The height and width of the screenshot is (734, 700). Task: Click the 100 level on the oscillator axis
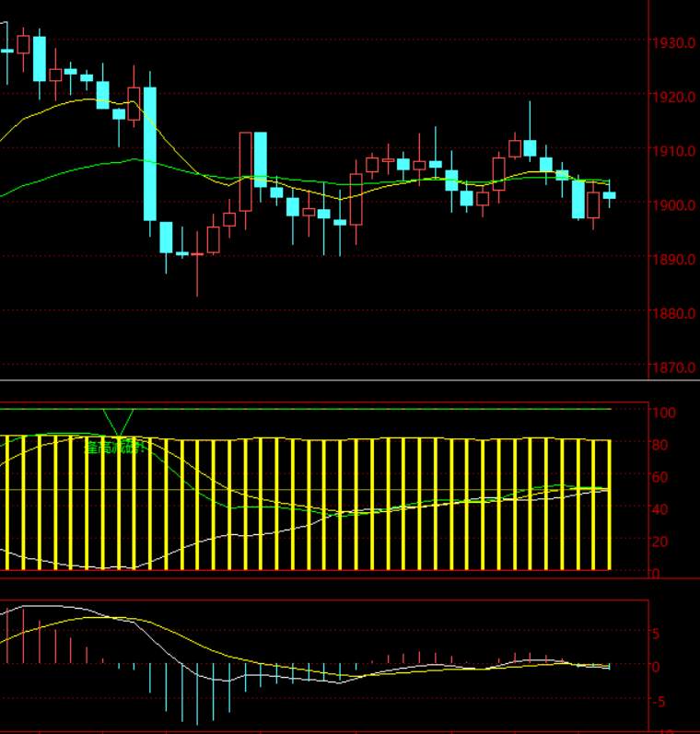tap(664, 413)
